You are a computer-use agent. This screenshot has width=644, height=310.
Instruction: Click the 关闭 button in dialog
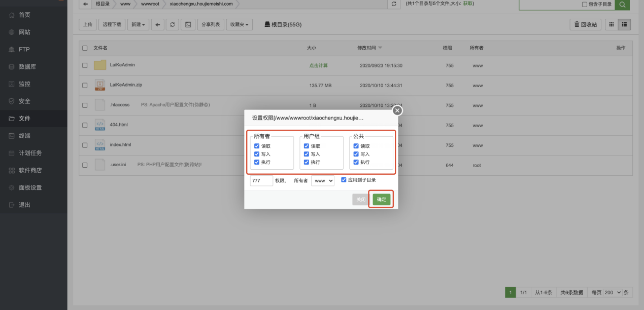coord(361,199)
